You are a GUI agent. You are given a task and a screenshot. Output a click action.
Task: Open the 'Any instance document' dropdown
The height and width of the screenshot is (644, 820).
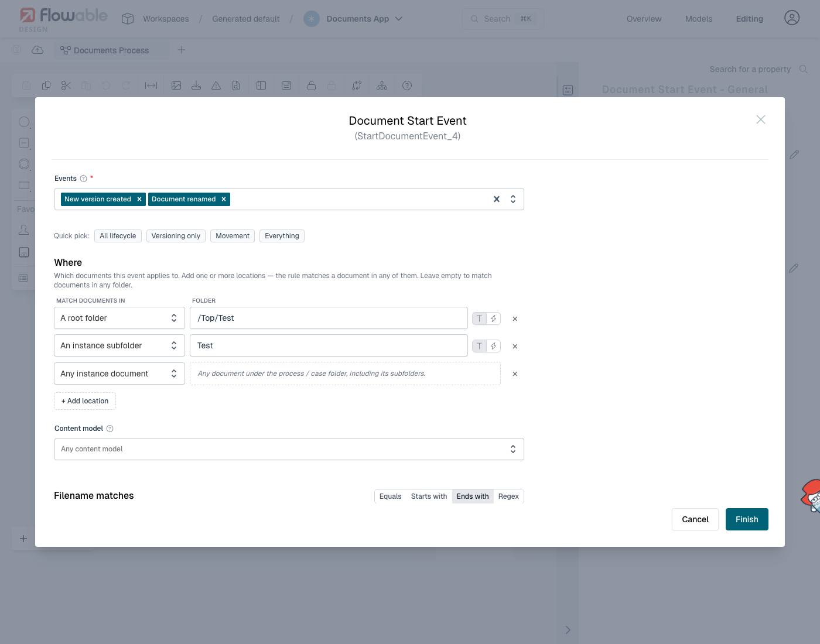click(119, 374)
